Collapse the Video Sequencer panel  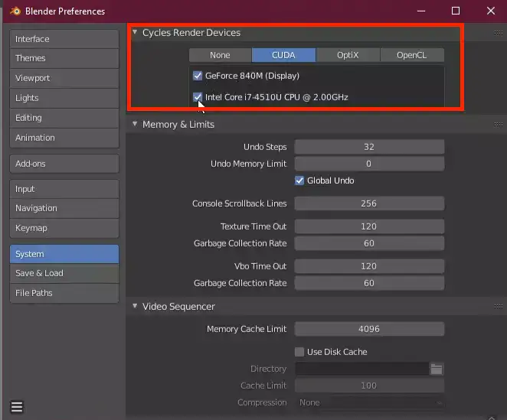(x=135, y=306)
